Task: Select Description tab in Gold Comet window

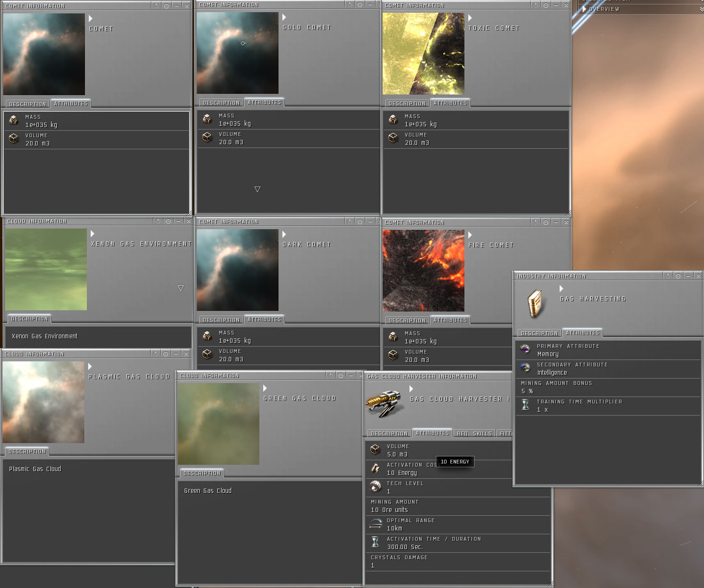Action: pos(221,103)
